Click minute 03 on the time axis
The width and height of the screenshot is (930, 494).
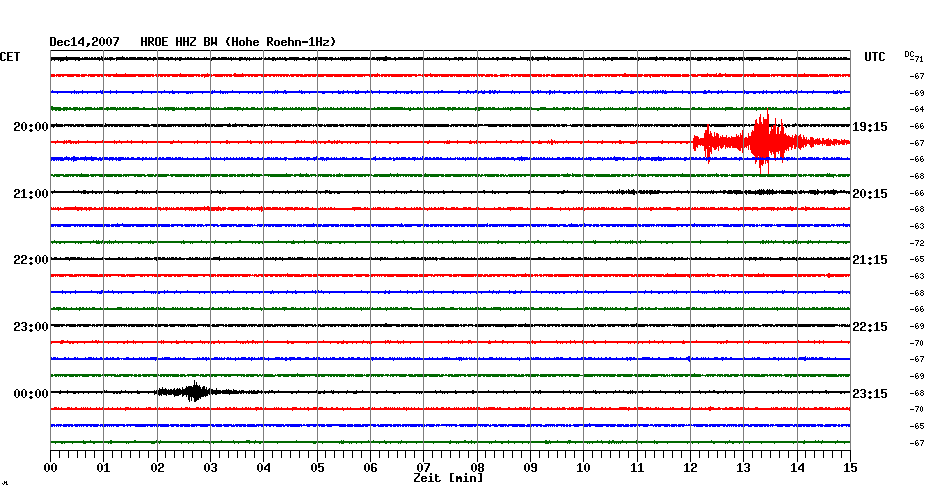pos(211,467)
